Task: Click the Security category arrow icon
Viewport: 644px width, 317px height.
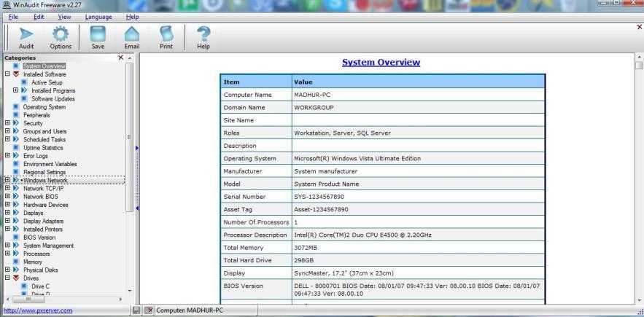Action: click(x=15, y=123)
